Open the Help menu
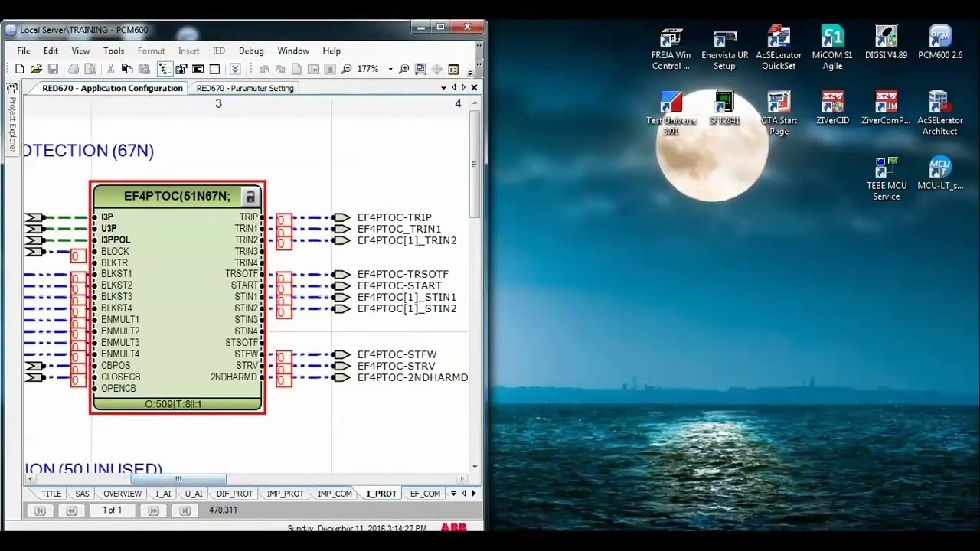 pos(332,51)
